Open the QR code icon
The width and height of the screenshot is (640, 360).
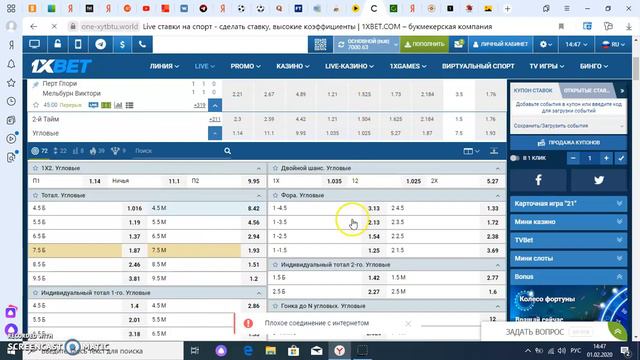click(320, 44)
